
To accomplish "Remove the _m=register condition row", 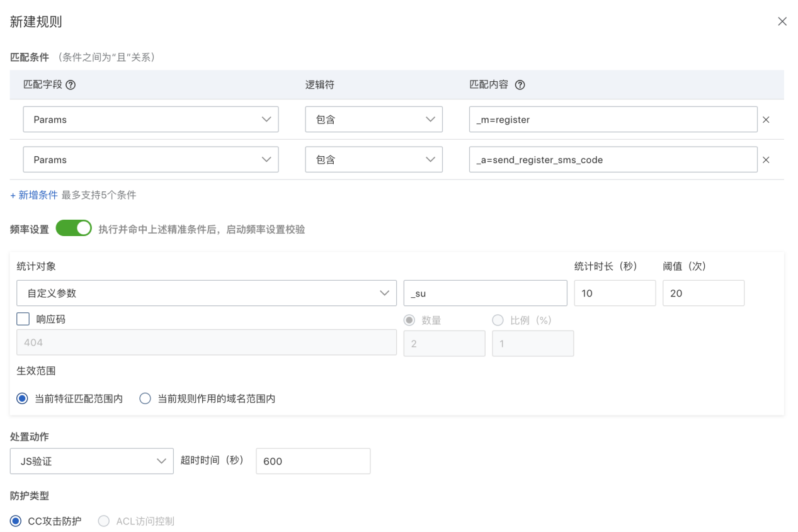I will coord(766,120).
